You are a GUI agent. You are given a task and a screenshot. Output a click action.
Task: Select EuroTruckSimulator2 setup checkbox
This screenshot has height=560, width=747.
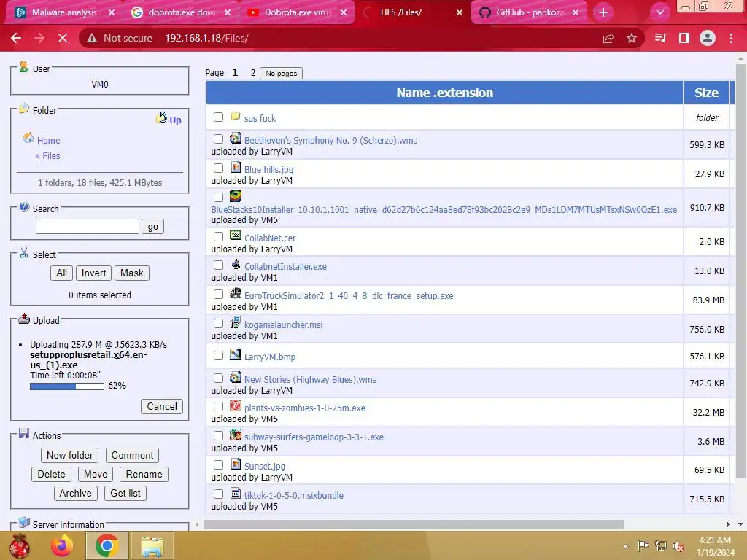click(x=218, y=295)
